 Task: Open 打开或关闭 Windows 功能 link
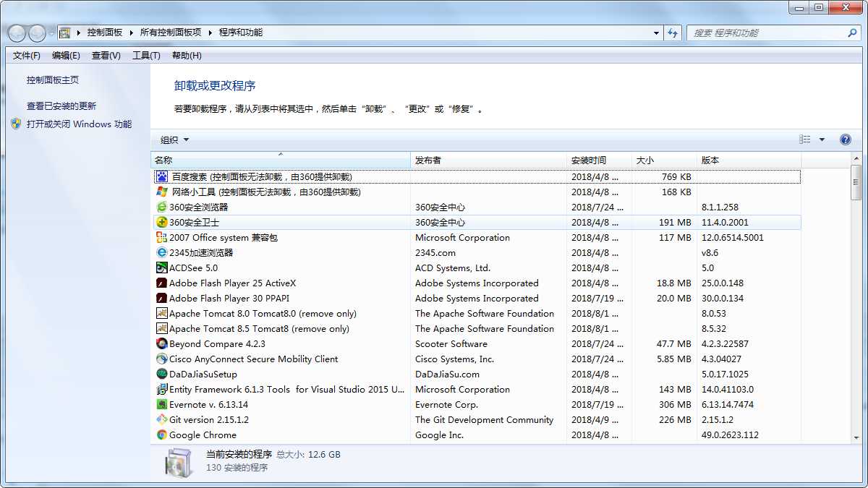[80, 124]
